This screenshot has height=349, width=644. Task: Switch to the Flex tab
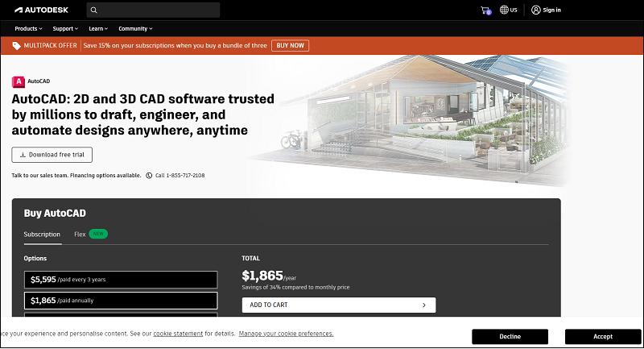(80, 235)
